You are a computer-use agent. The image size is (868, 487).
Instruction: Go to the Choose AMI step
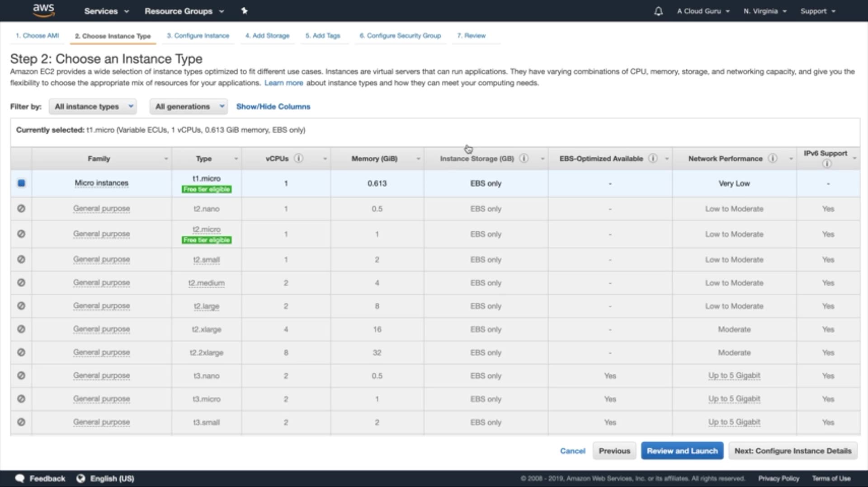point(38,36)
